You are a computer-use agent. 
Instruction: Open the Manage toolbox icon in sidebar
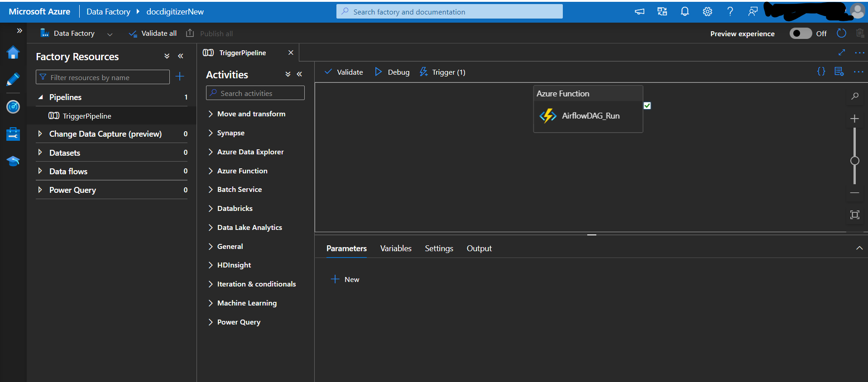coord(13,134)
